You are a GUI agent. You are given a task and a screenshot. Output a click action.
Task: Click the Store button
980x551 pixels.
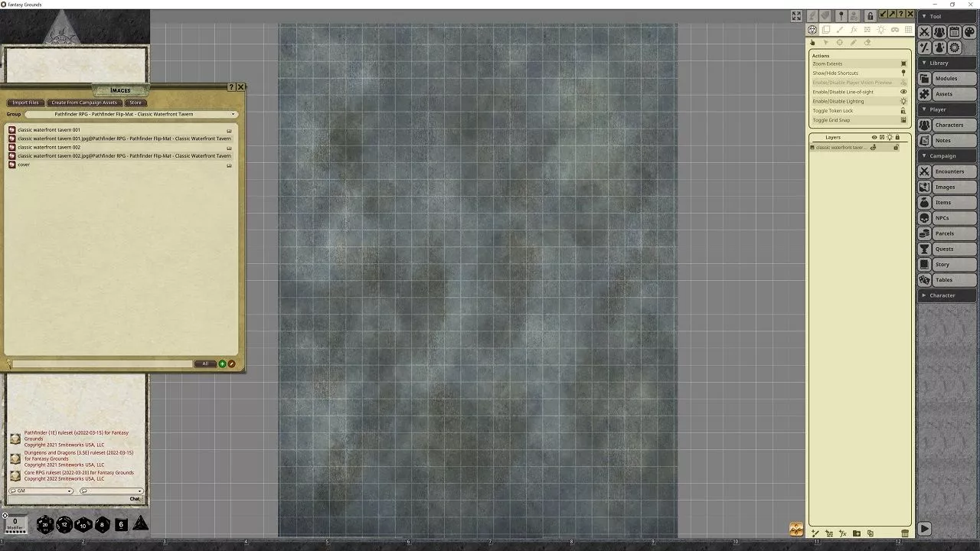coord(136,103)
